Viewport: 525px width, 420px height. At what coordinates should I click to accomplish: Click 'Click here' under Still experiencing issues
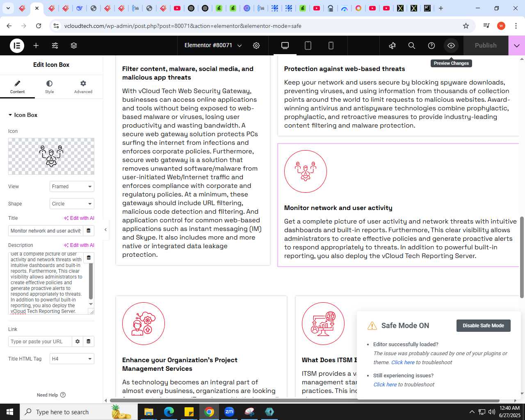point(385,385)
